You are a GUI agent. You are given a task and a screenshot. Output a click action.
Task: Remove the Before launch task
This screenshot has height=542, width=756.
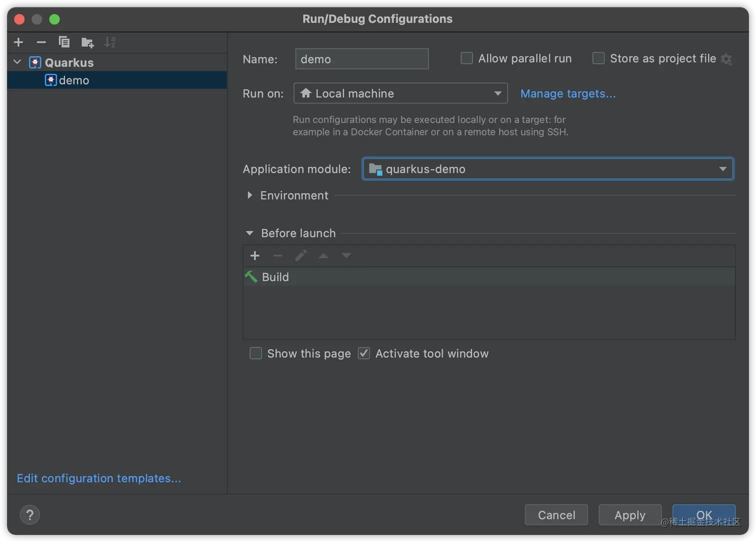[277, 256]
